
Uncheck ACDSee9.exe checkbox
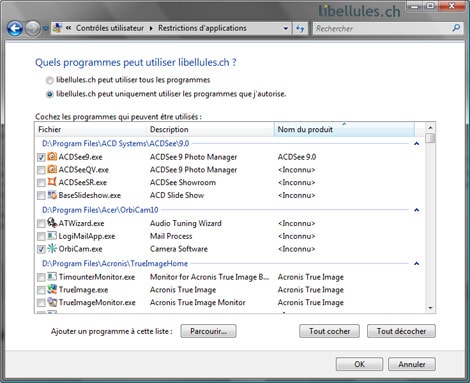[x=41, y=157]
